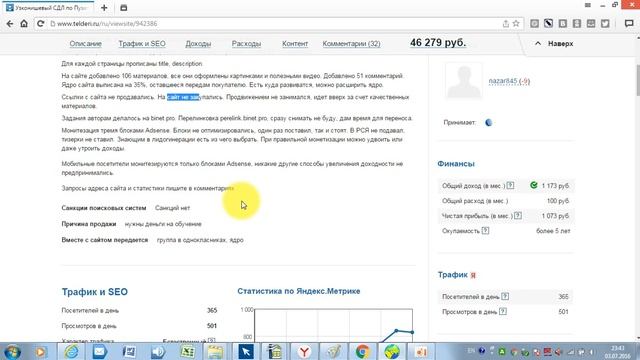640x360 pixels.
Task: Open a new browser tab
Action: point(104,8)
